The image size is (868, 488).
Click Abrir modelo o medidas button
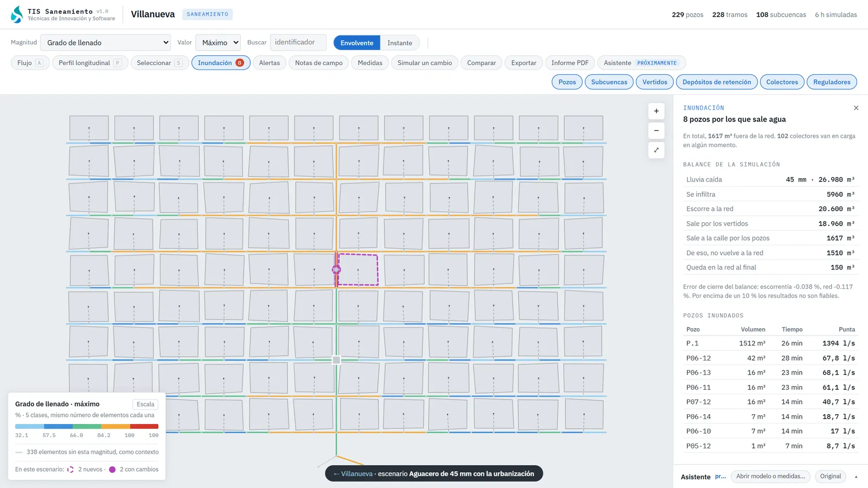click(770, 477)
